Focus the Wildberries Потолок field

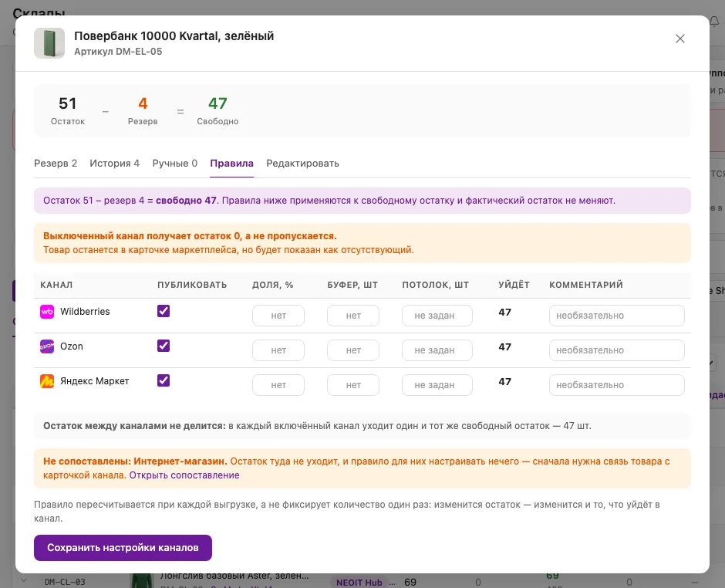click(x=437, y=316)
